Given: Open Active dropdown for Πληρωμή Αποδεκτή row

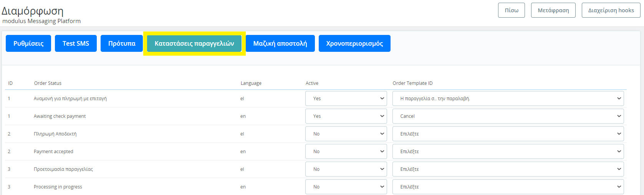Looking at the screenshot, I should [346, 134].
